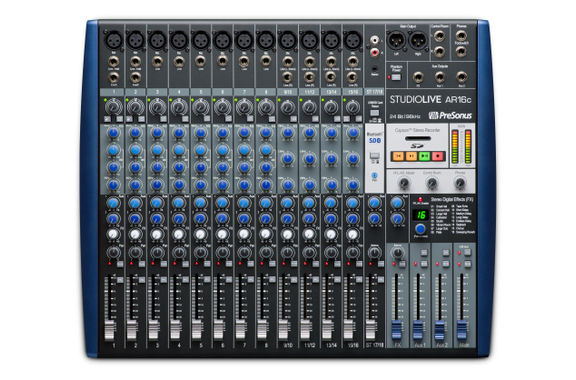Click channel 9/10 Line R jack
This screenshot has height=380, width=576.
[x=288, y=78]
